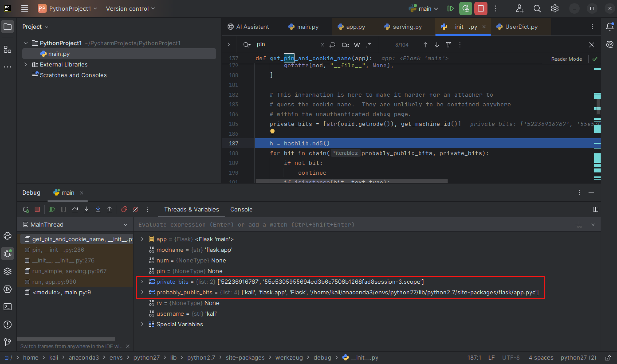The image size is (617, 364).
Task: Open Search Everywhere magnifier
Action: (x=537, y=8)
